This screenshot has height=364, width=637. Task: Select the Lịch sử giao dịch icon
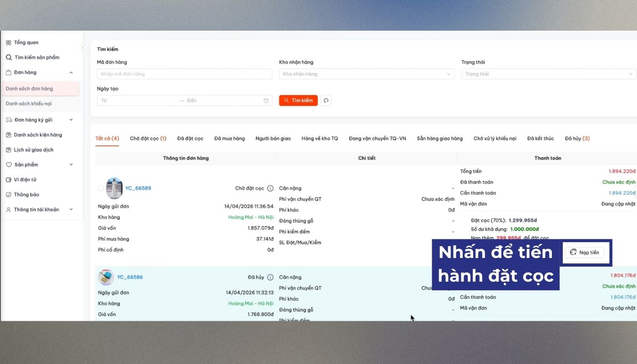tap(8, 149)
